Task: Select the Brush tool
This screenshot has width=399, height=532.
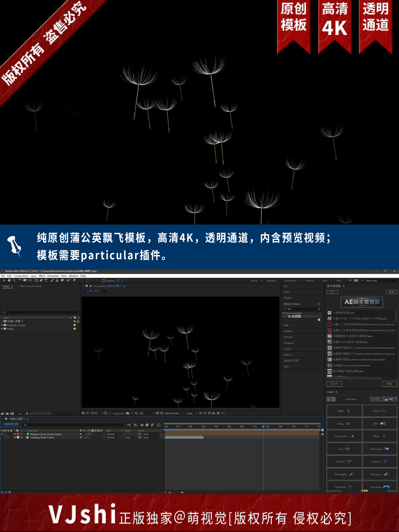Action: pyautogui.click(x=52, y=280)
